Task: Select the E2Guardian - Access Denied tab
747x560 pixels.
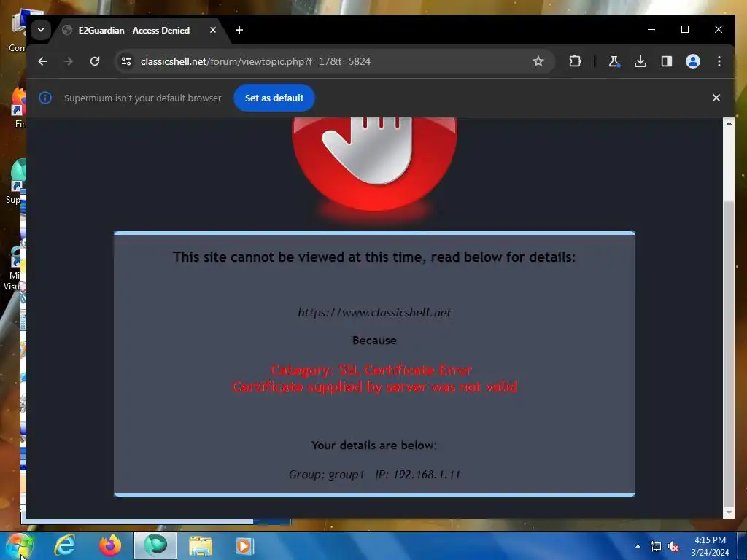Action: tap(134, 31)
